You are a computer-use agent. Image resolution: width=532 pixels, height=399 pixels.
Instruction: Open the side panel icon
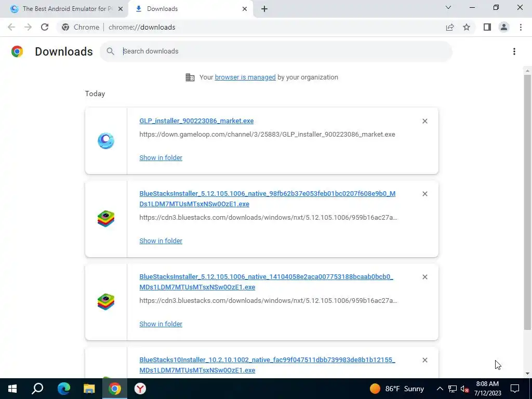pos(487,27)
